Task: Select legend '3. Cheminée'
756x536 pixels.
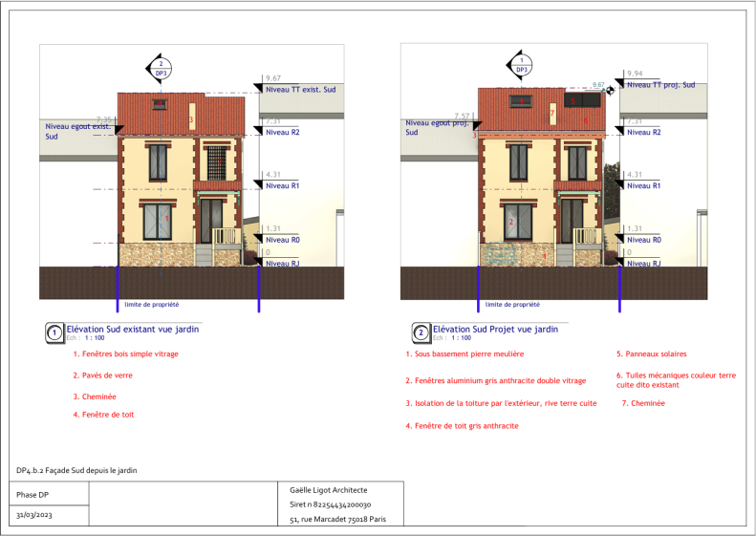Action: click(95, 397)
